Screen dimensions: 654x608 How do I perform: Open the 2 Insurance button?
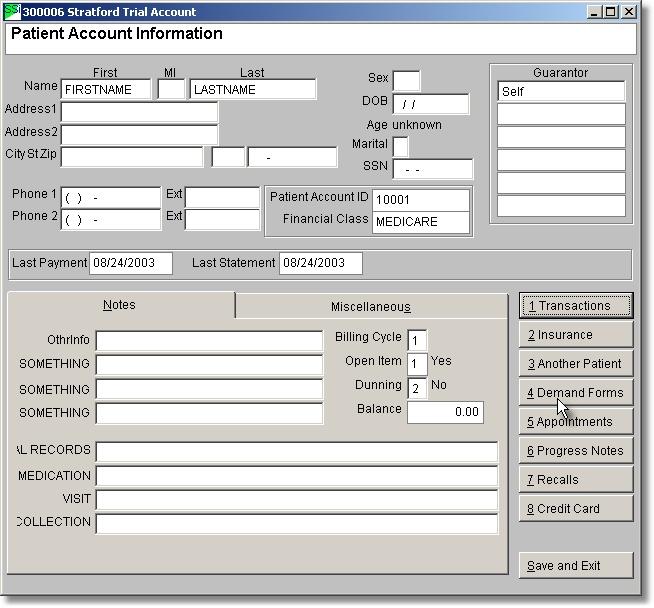pos(576,335)
